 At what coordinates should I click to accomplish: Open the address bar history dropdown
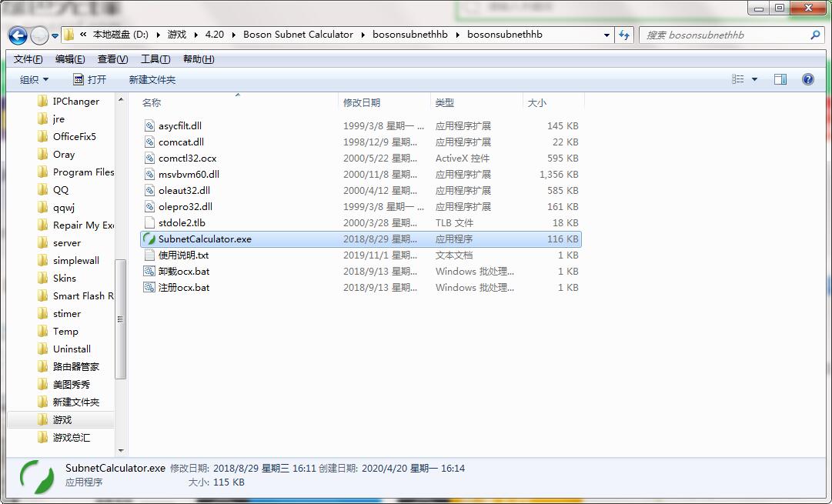point(606,35)
